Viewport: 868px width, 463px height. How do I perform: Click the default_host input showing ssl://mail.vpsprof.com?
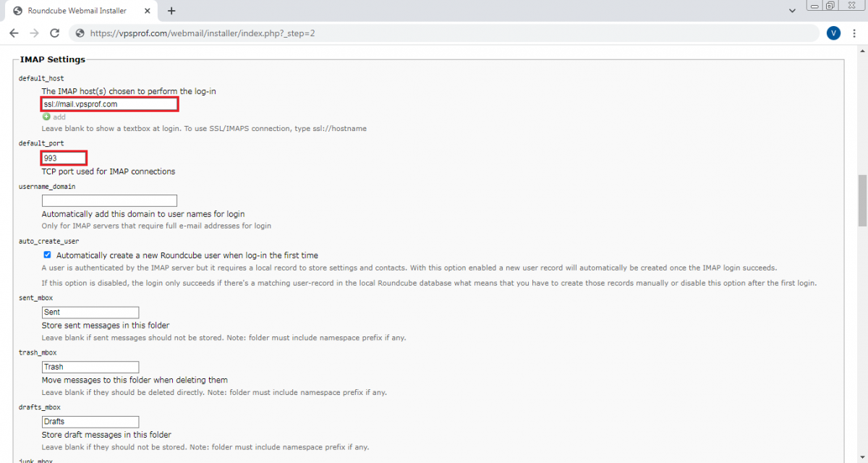click(109, 103)
